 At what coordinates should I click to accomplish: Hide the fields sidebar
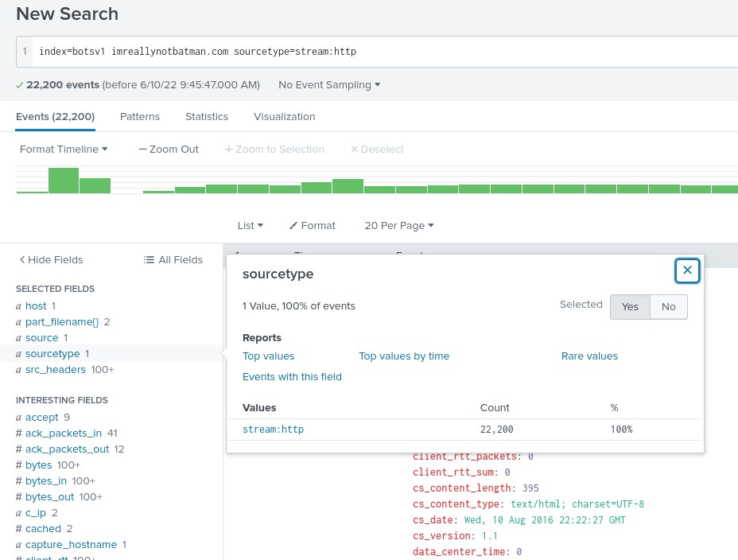pyautogui.click(x=51, y=260)
